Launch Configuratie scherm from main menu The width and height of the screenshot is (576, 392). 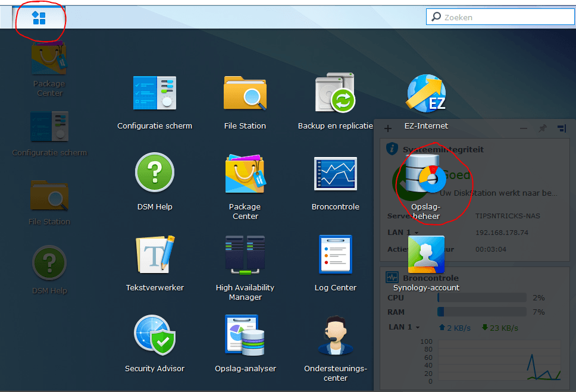pos(155,102)
